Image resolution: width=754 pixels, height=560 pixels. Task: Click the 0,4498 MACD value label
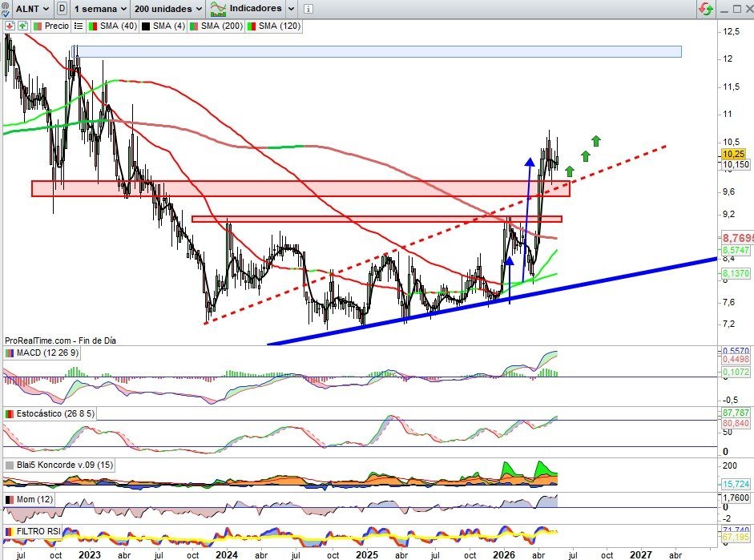pyautogui.click(x=736, y=359)
